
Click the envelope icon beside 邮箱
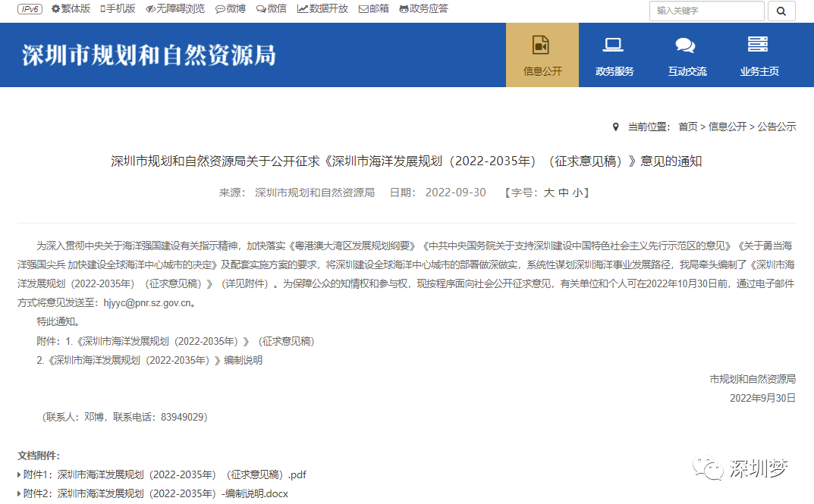point(363,9)
